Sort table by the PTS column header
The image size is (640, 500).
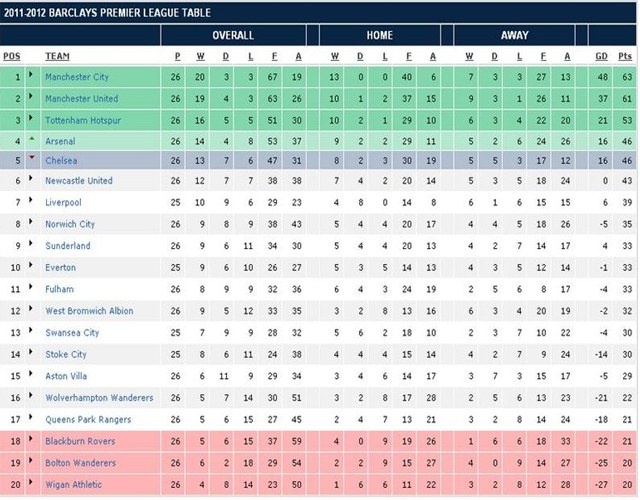(626, 56)
